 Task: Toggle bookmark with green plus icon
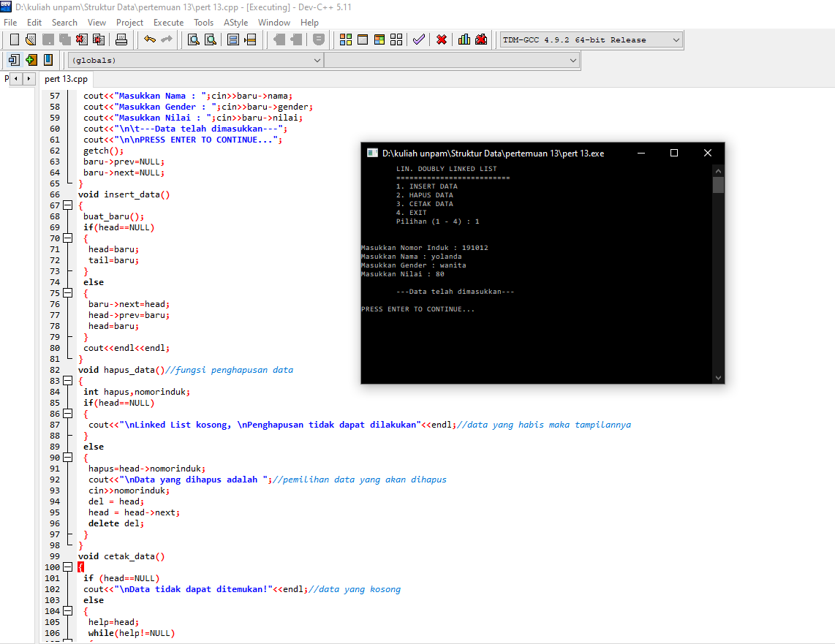click(31, 60)
